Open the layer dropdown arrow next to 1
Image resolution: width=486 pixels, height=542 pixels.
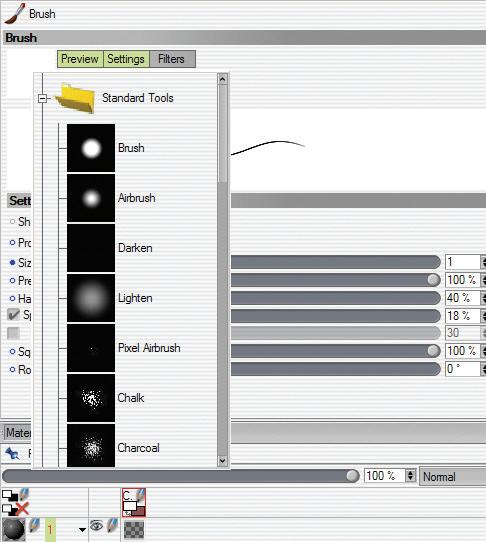82,530
